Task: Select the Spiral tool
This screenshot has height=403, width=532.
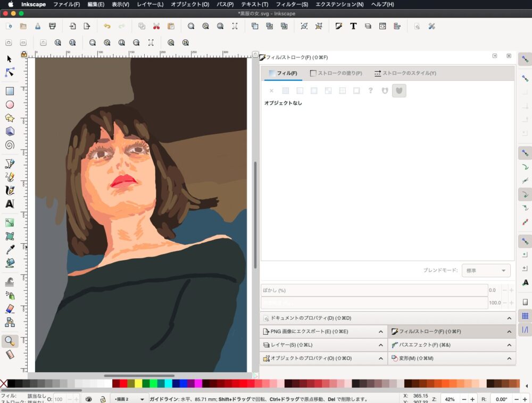Action: coord(10,145)
